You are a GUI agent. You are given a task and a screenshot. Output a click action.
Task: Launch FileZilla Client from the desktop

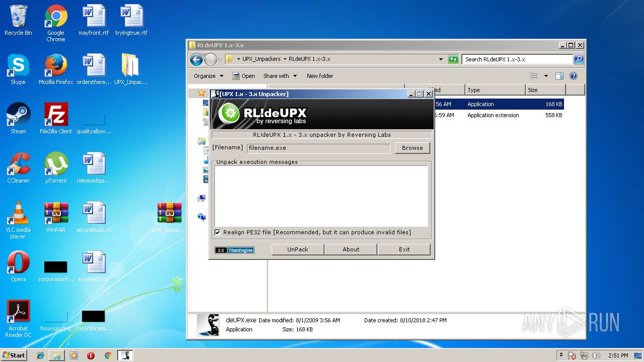click(x=56, y=119)
